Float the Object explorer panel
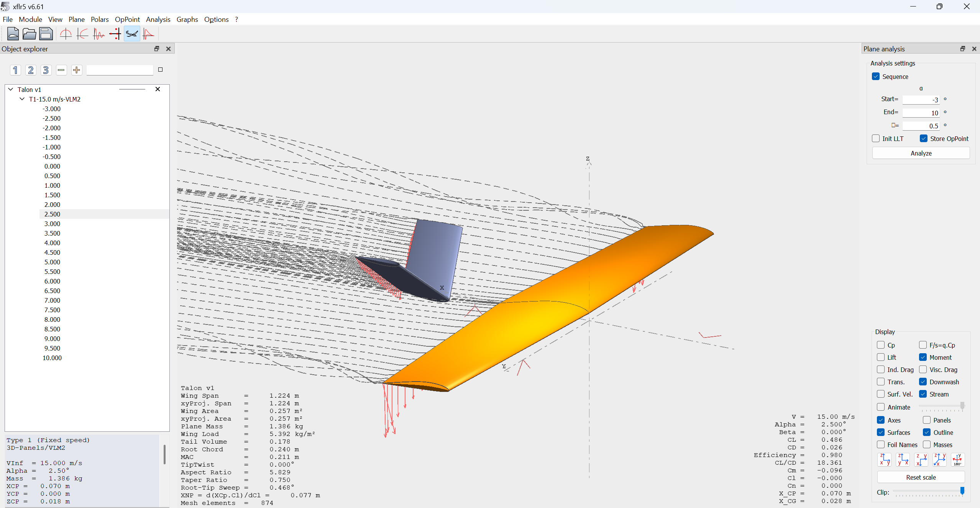Screen dimensions: 980x508 pyautogui.click(x=157, y=49)
